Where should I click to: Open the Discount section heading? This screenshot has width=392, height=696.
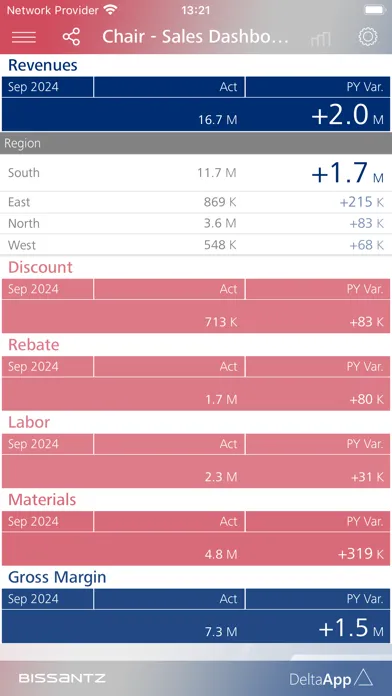40,267
